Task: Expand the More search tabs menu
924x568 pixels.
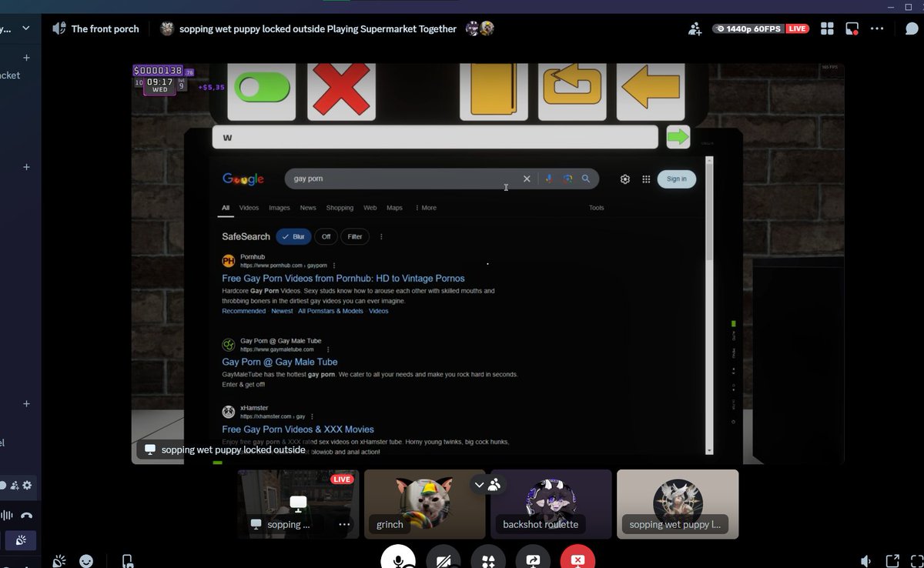Action: click(x=426, y=208)
